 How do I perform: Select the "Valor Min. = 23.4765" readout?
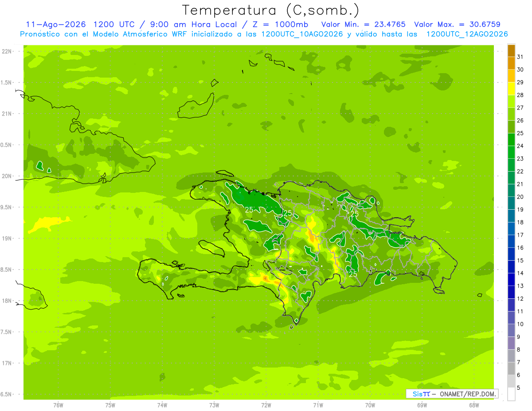363,24
